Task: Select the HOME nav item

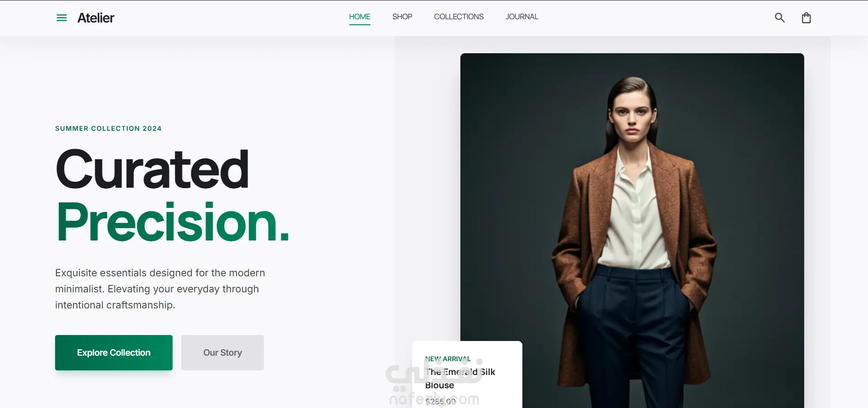Action: (x=359, y=17)
